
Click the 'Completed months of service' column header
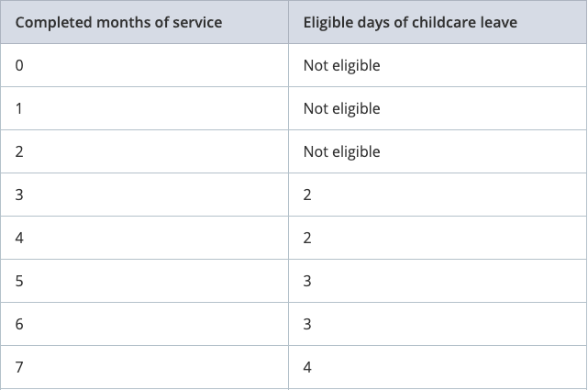tap(119, 22)
